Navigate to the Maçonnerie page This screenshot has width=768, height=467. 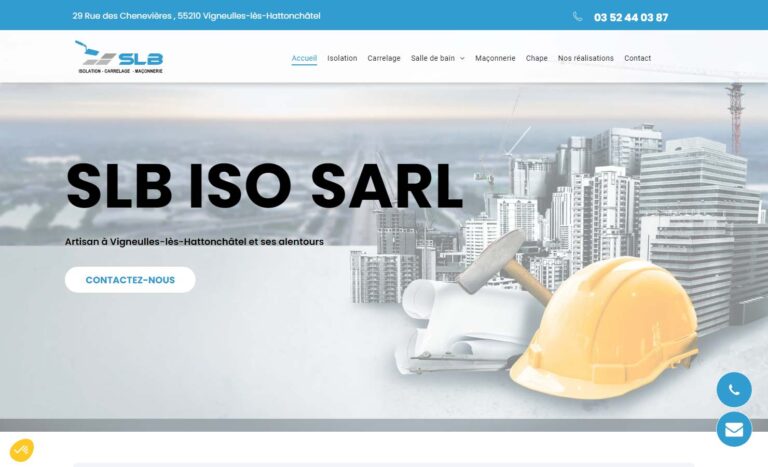tap(495, 58)
